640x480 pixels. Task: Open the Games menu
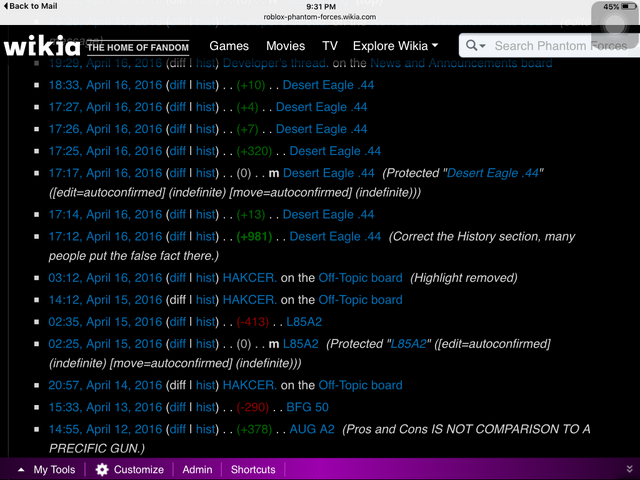pyautogui.click(x=229, y=46)
